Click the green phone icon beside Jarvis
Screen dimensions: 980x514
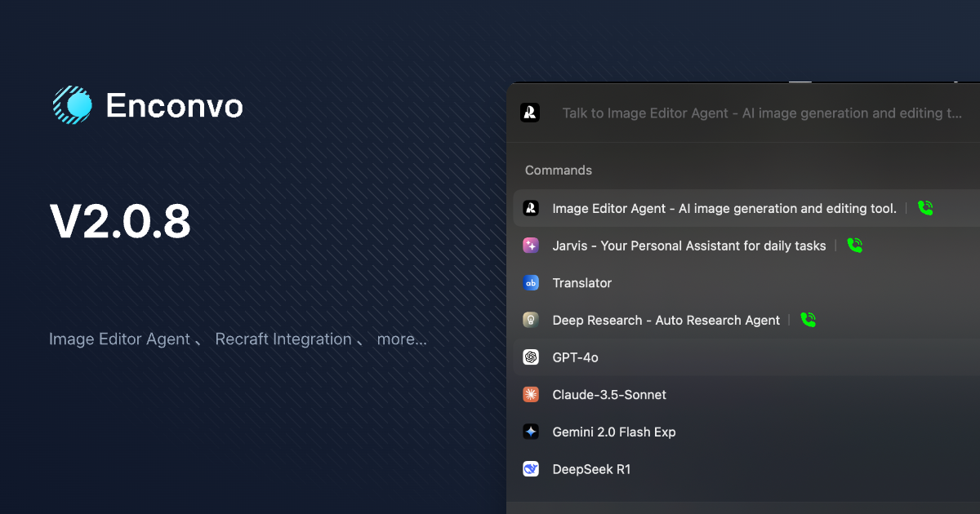[855, 246]
